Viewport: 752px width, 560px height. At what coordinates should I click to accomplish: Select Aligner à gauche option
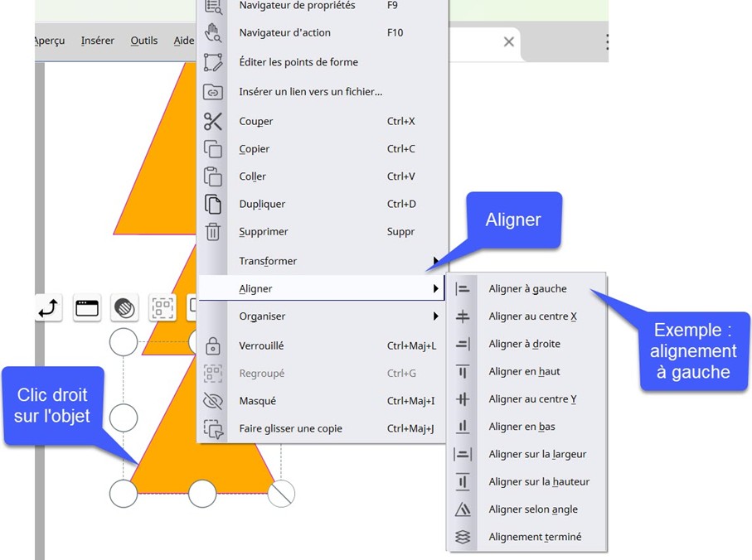[526, 289]
